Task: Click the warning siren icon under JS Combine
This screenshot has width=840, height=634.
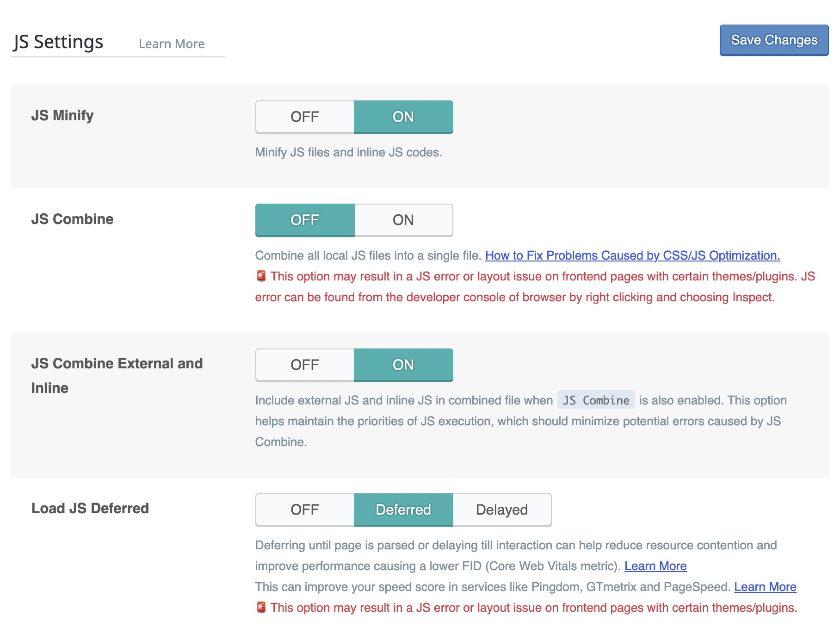Action: tap(261, 276)
